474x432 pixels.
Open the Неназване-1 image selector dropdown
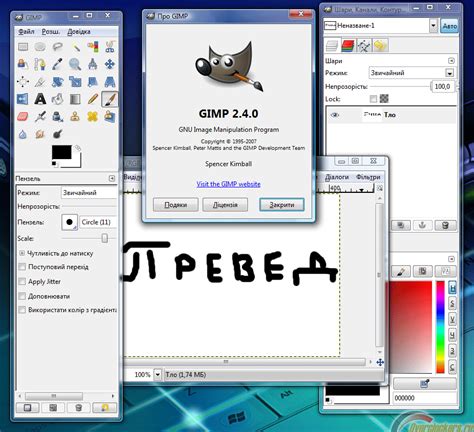click(x=433, y=25)
